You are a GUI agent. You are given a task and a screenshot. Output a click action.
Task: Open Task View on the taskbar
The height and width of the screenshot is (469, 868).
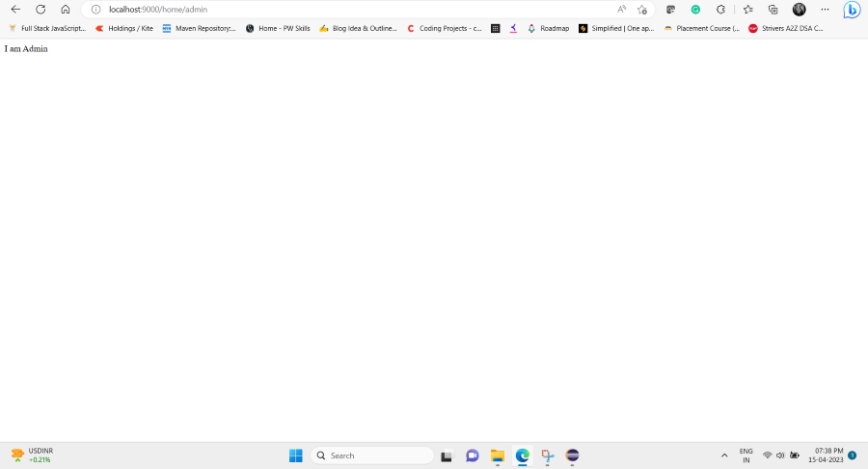447,455
